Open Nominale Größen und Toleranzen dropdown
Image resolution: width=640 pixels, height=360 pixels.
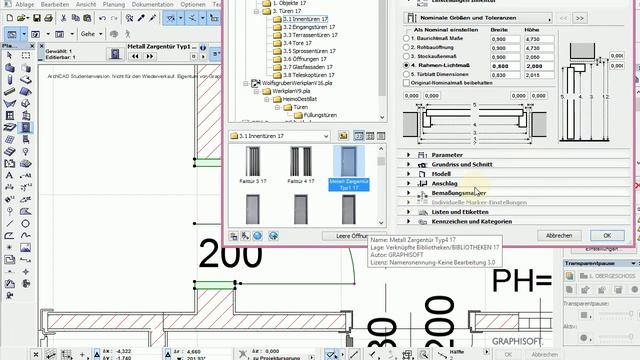tap(478, 18)
